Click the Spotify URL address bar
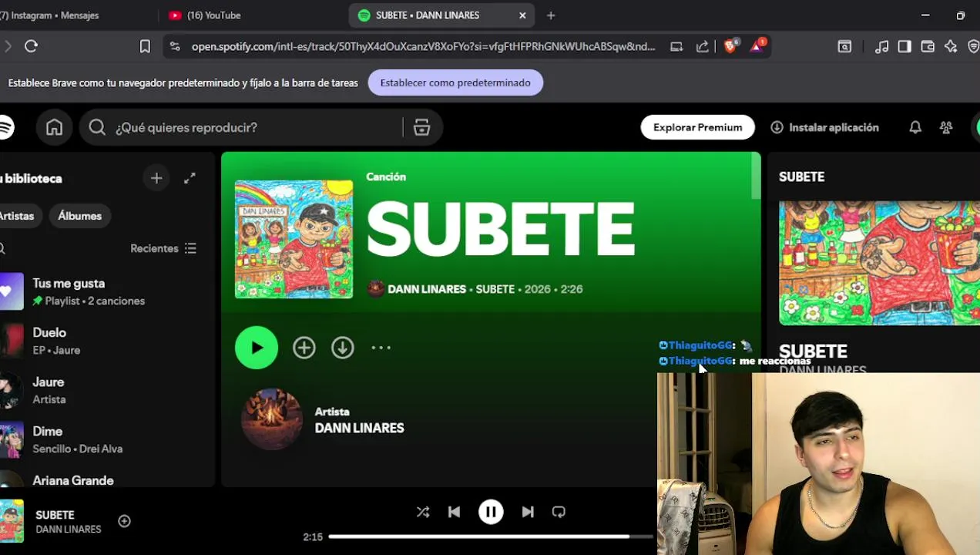 tap(423, 46)
